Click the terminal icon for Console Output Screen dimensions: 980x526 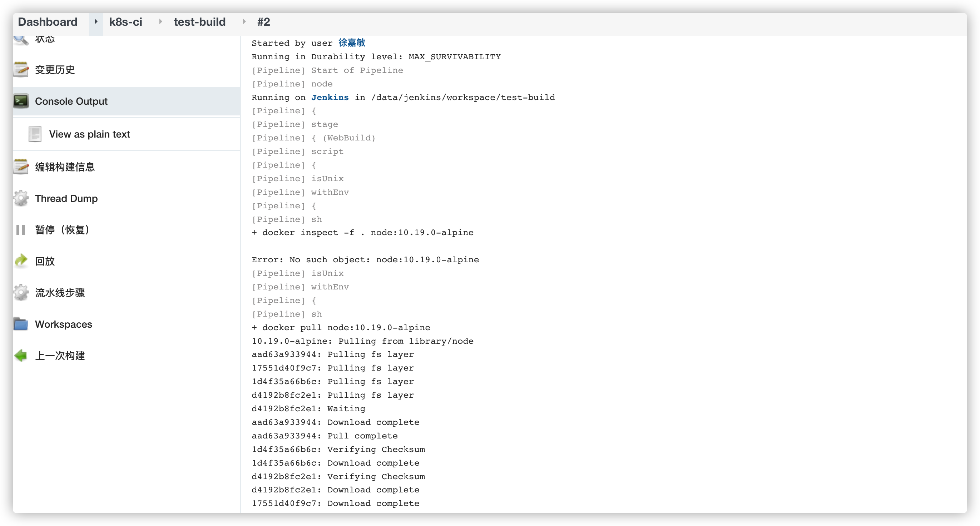tap(21, 101)
